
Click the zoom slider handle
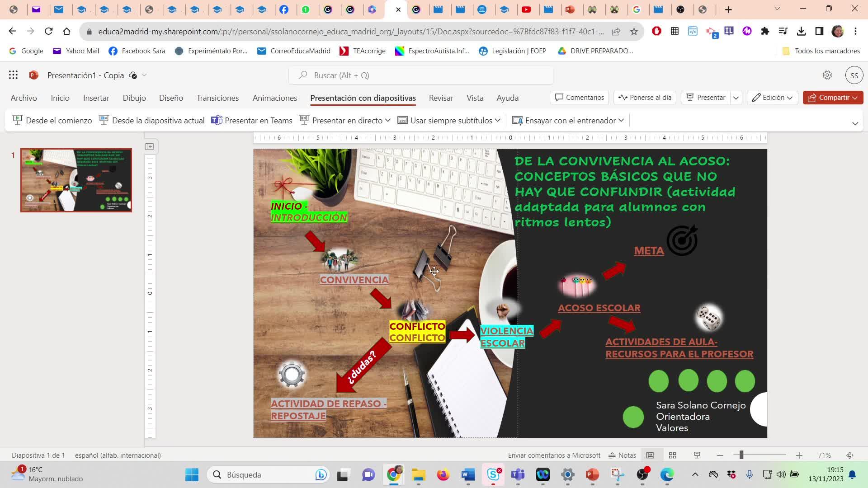741,455
